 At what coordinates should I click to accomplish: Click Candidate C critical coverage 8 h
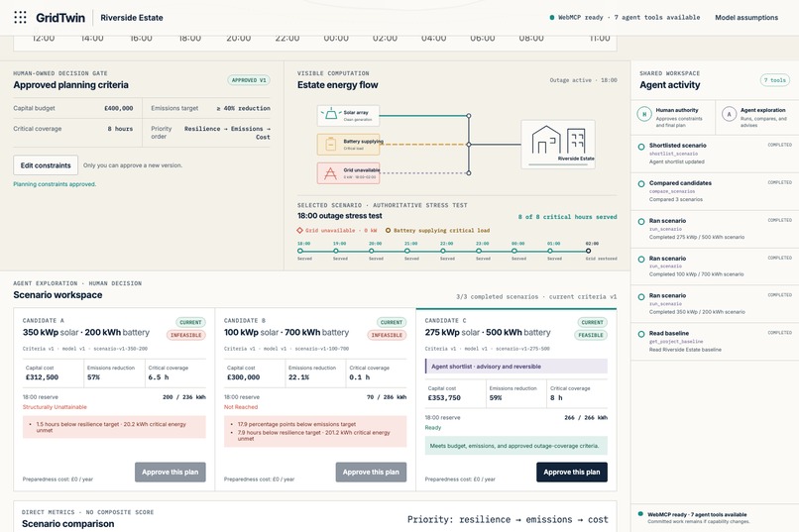(x=556, y=397)
